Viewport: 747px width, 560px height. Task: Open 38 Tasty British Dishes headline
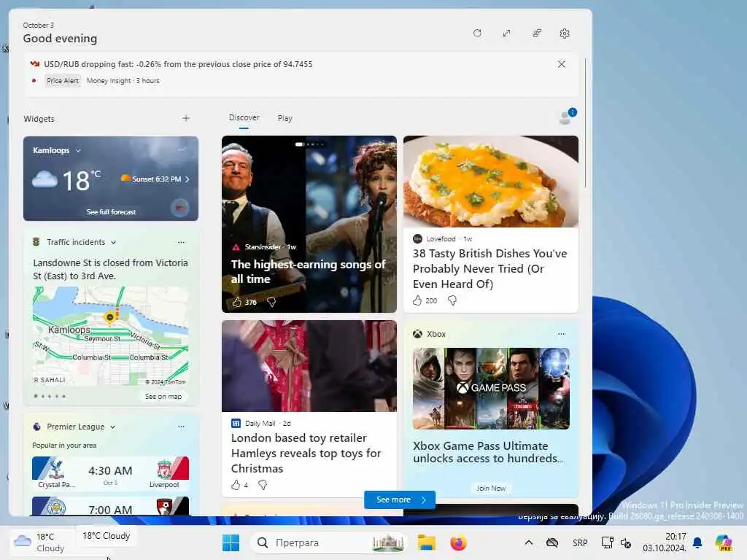489,268
